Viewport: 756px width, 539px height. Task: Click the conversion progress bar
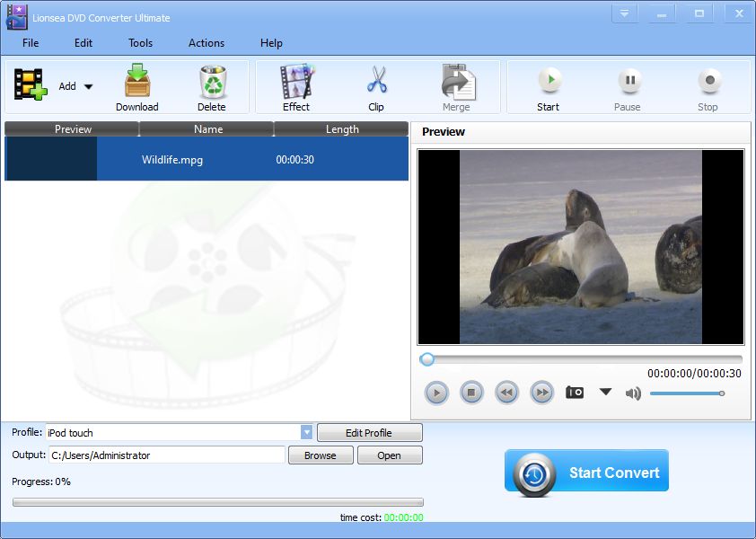[x=218, y=502]
